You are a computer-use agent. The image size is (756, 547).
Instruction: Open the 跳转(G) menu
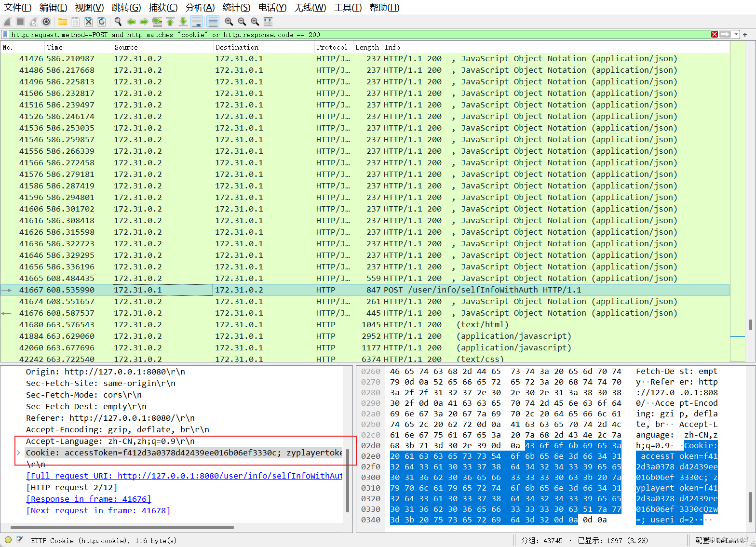click(126, 8)
